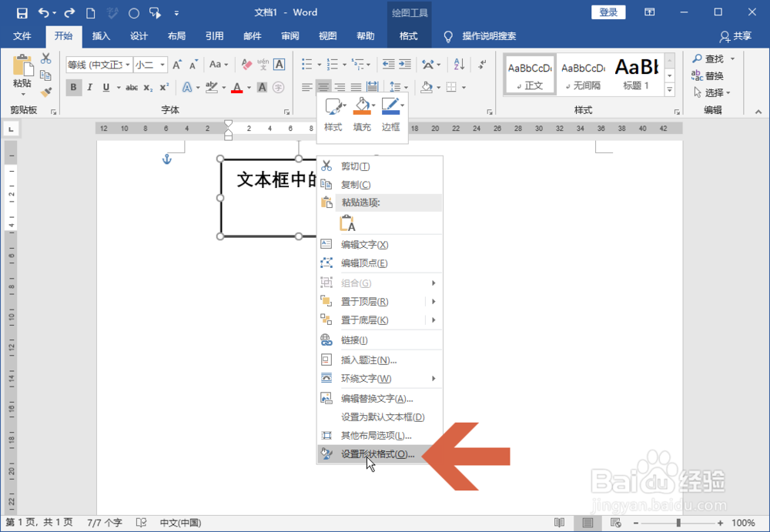The height and width of the screenshot is (532, 770).
Task: Click the text highlight color pen swatch
Action: click(212, 88)
